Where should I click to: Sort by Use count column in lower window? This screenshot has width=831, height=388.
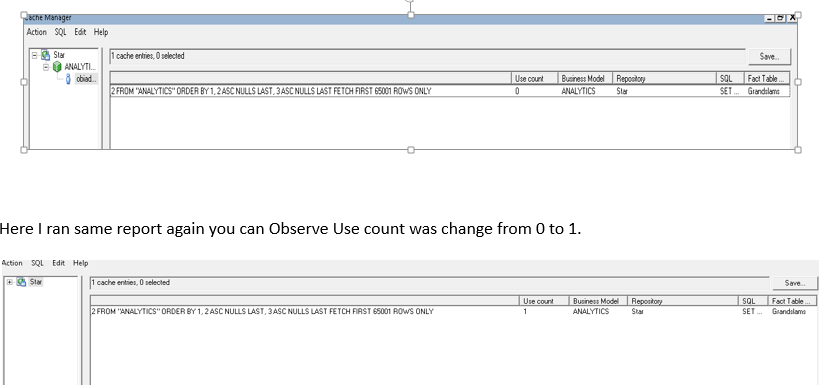pos(544,301)
